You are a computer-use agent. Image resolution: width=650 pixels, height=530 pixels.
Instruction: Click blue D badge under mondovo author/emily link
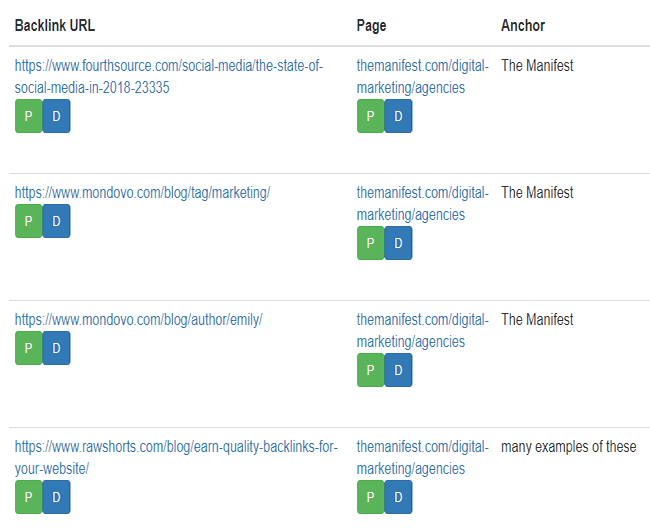coord(56,348)
